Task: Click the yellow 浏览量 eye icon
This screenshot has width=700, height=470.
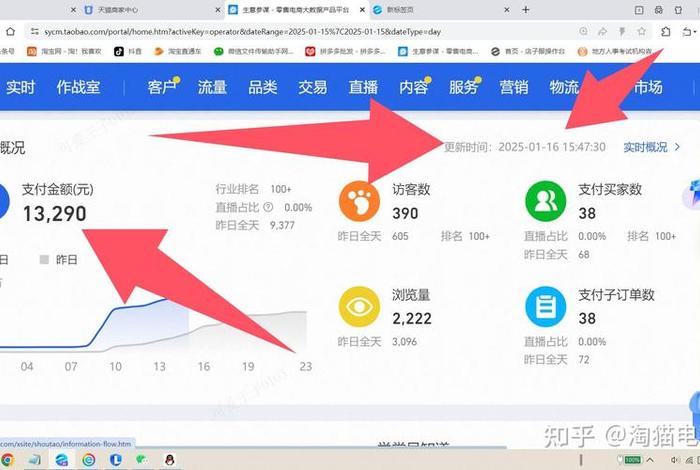Action: tap(359, 307)
